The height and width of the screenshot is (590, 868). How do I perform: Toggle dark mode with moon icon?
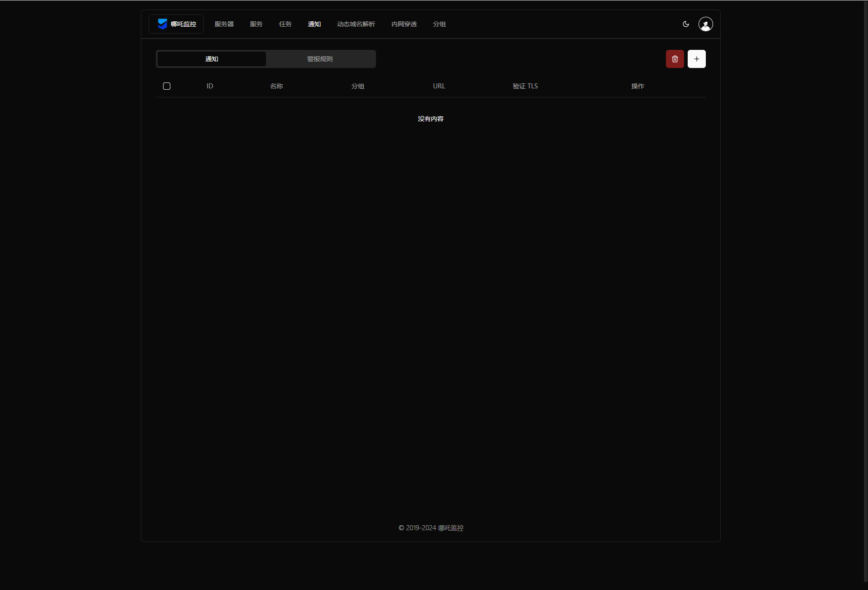[x=685, y=24]
